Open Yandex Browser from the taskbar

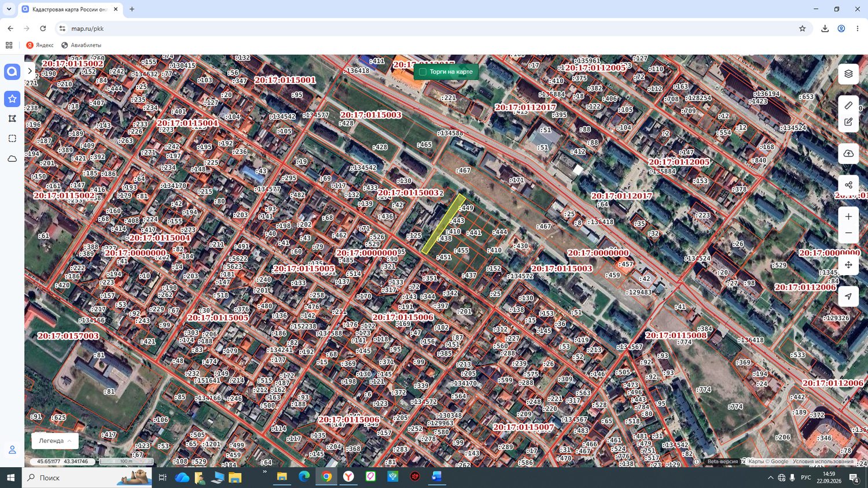(348, 477)
